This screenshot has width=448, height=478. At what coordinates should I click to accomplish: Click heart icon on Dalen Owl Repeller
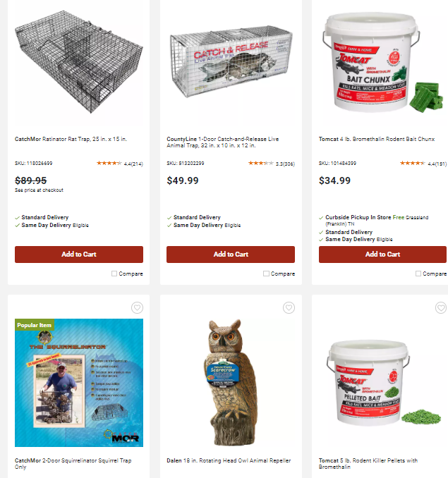[289, 307]
